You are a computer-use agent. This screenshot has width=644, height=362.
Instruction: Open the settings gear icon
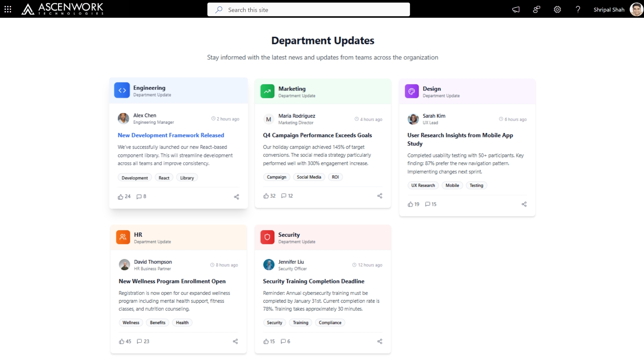coord(557,9)
